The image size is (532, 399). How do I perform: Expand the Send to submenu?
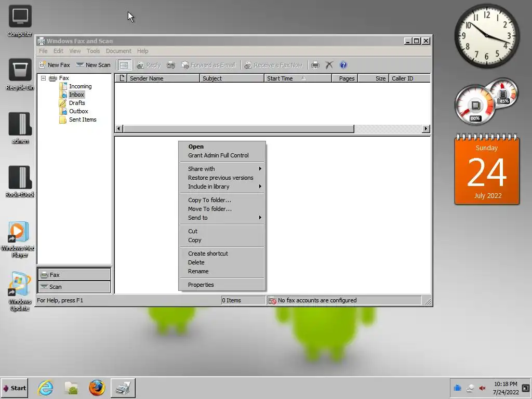click(x=222, y=218)
